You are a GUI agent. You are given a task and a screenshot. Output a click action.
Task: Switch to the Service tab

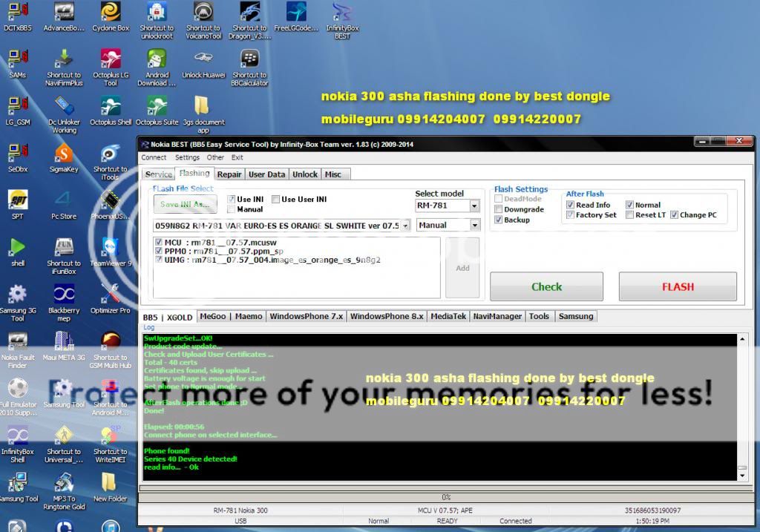pos(159,174)
